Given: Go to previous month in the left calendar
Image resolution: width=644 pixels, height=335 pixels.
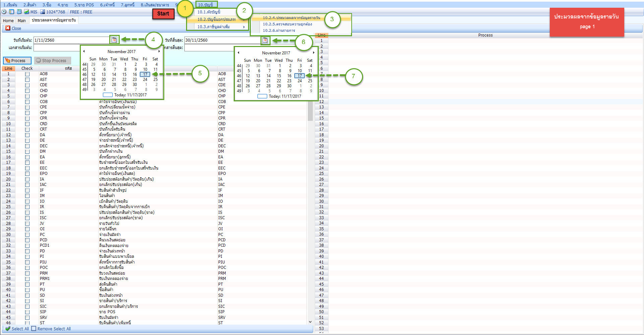Looking at the screenshot, I should click(x=84, y=51).
